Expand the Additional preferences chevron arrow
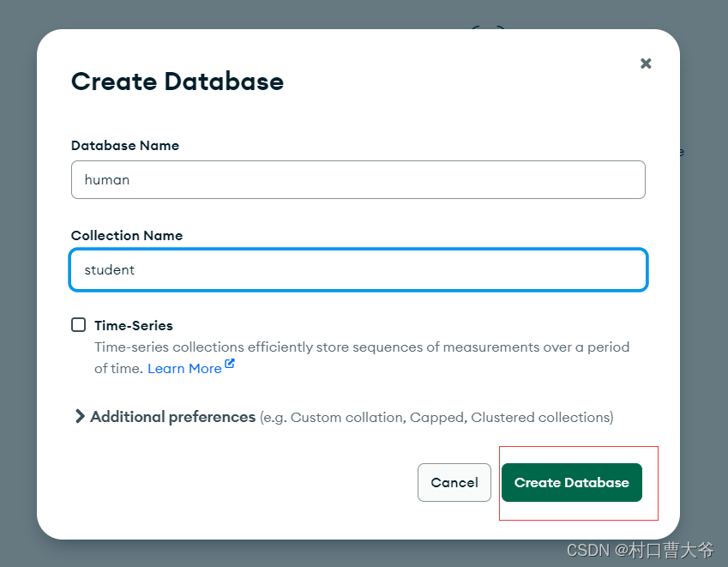 (80, 417)
